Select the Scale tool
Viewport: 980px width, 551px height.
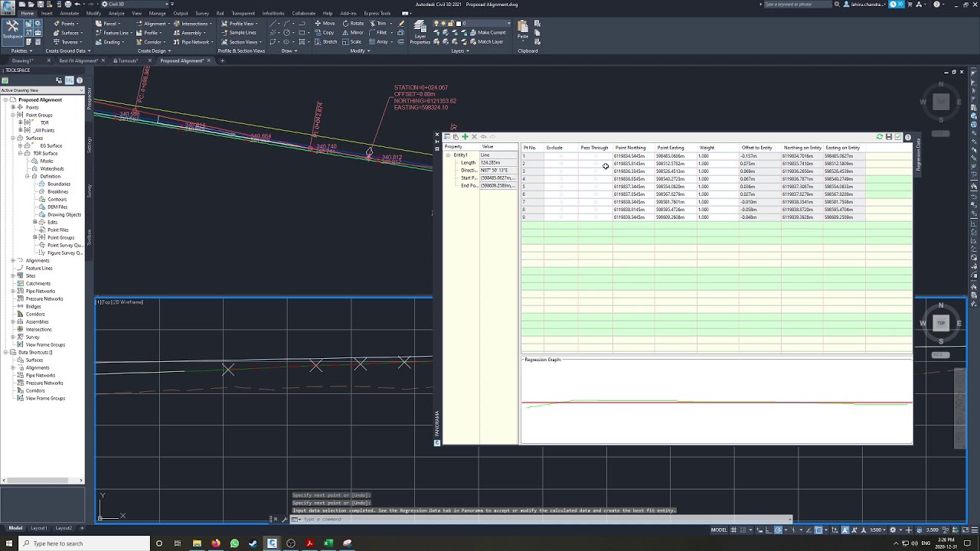click(x=352, y=41)
